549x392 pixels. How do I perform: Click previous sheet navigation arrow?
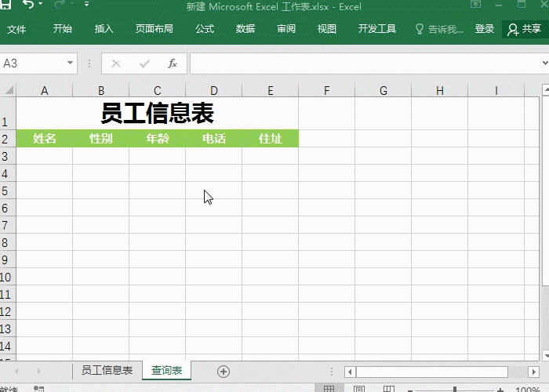(16, 371)
